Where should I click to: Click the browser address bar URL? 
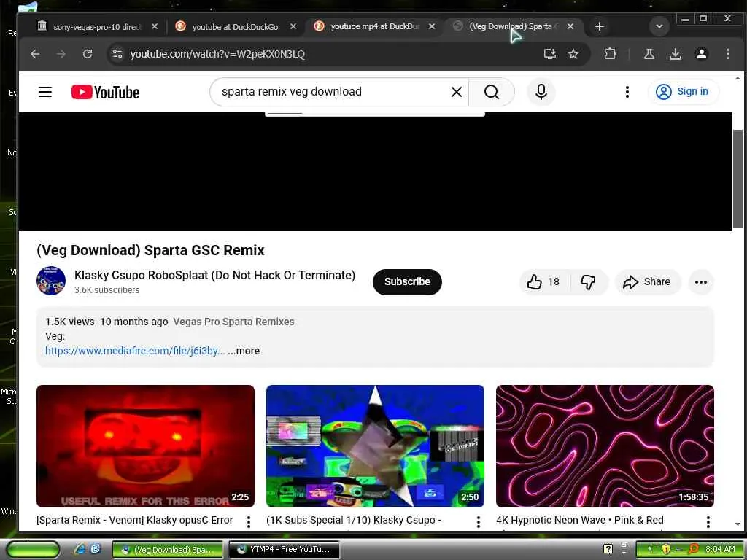pos(217,54)
